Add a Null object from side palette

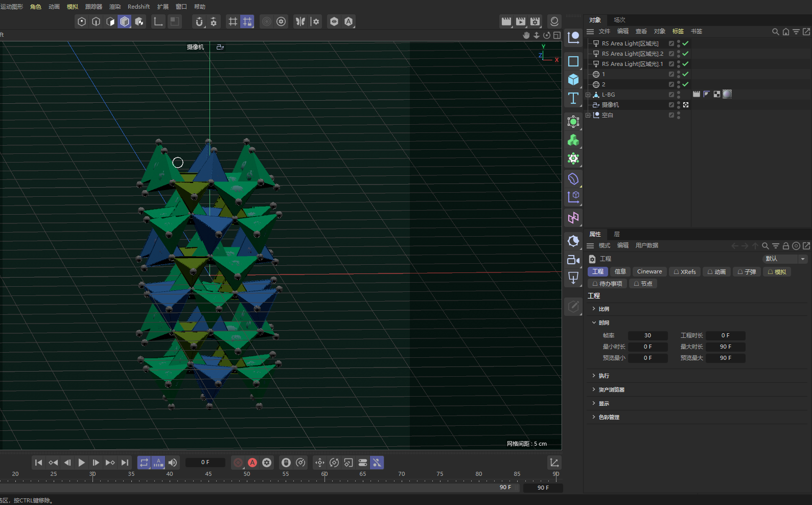click(x=573, y=37)
